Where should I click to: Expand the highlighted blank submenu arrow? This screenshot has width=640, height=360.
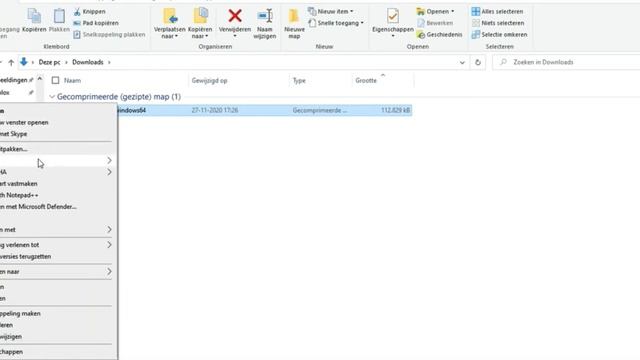click(109, 160)
